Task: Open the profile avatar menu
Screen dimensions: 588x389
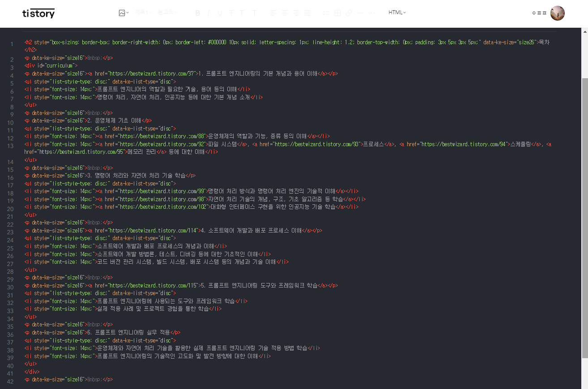Action: pyautogui.click(x=557, y=13)
